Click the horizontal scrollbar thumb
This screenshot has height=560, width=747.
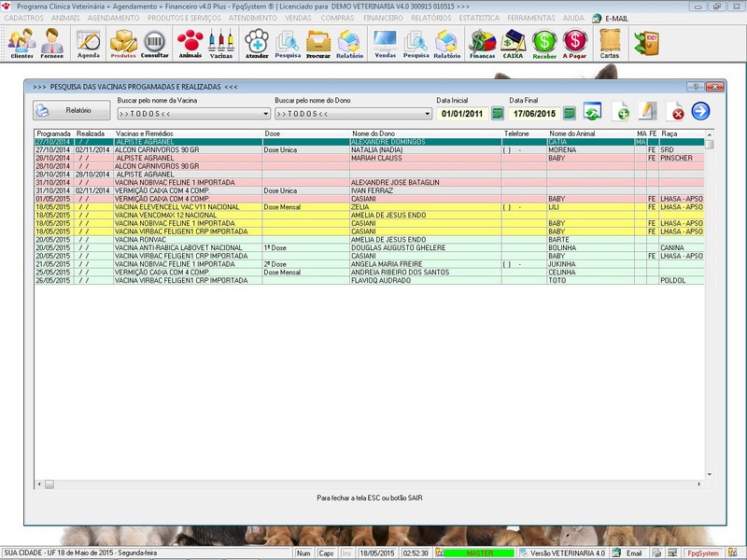click(x=49, y=484)
